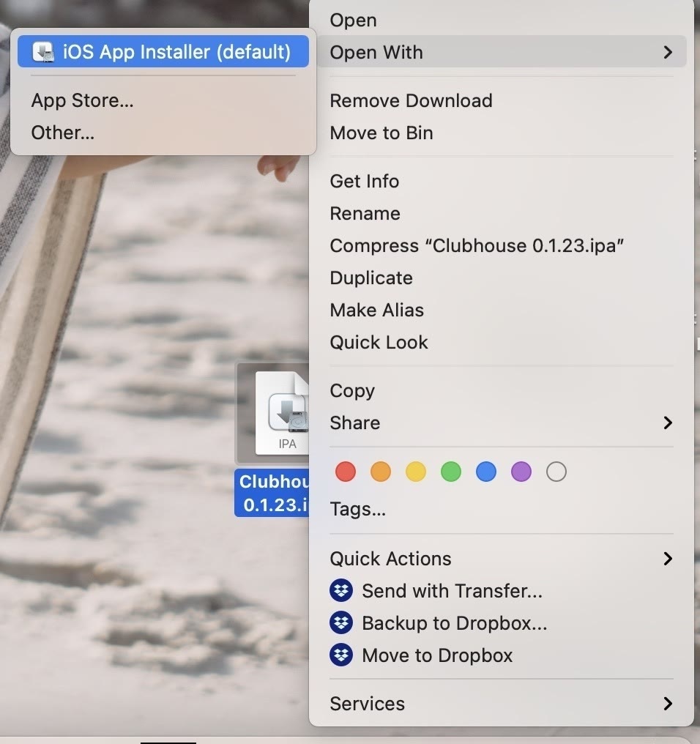This screenshot has width=700, height=744.
Task: Expand the Services submenu arrow
Action: point(667,704)
